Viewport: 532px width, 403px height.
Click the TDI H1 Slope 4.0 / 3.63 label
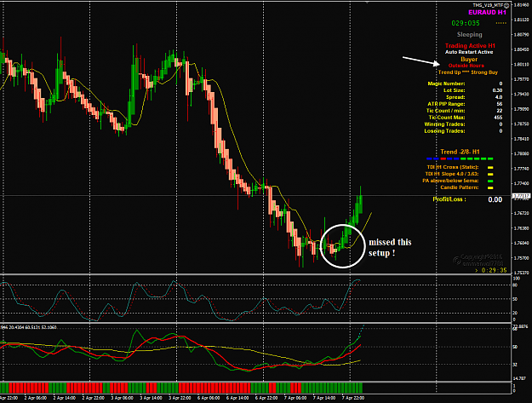(x=452, y=174)
